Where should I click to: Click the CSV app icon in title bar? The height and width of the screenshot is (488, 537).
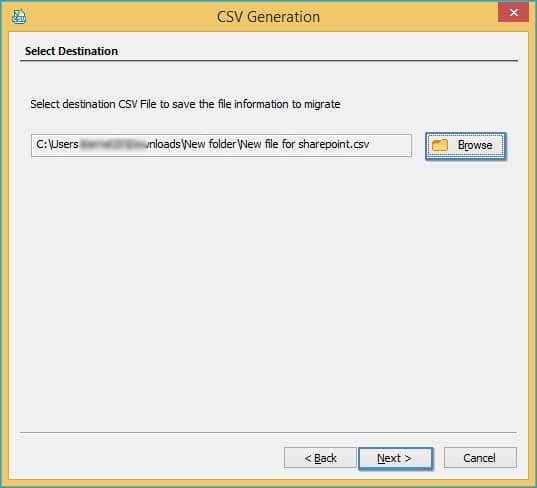coord(19,16)
